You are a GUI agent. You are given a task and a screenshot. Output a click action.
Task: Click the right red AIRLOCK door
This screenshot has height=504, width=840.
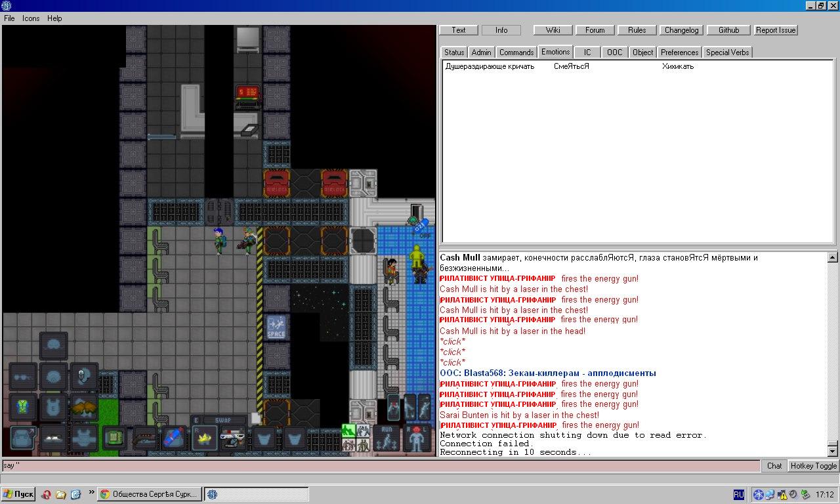click(335, 183)
